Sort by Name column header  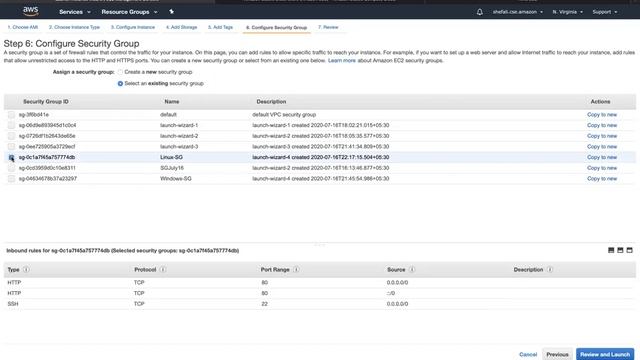(172, 102)
